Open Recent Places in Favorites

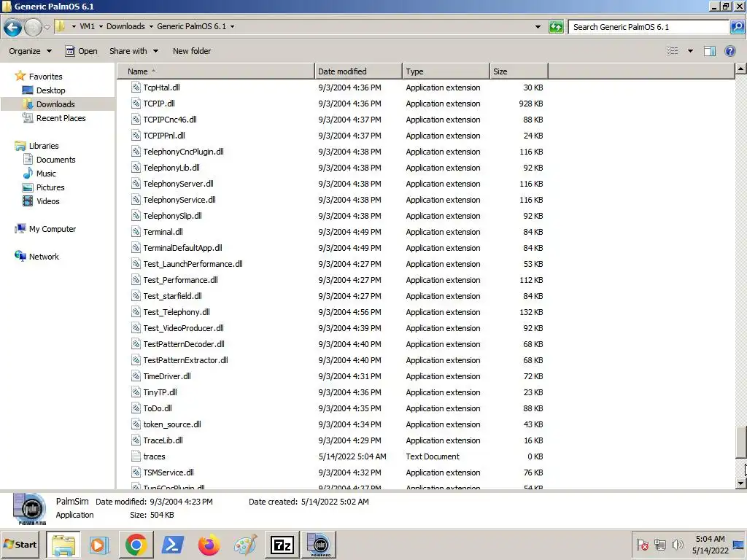coord(61,118)
